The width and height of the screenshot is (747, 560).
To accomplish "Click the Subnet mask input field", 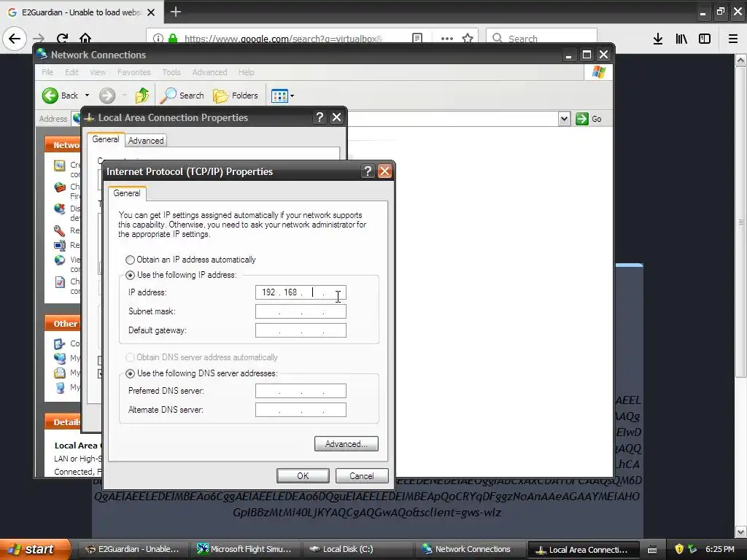I will tap(301, 311).
